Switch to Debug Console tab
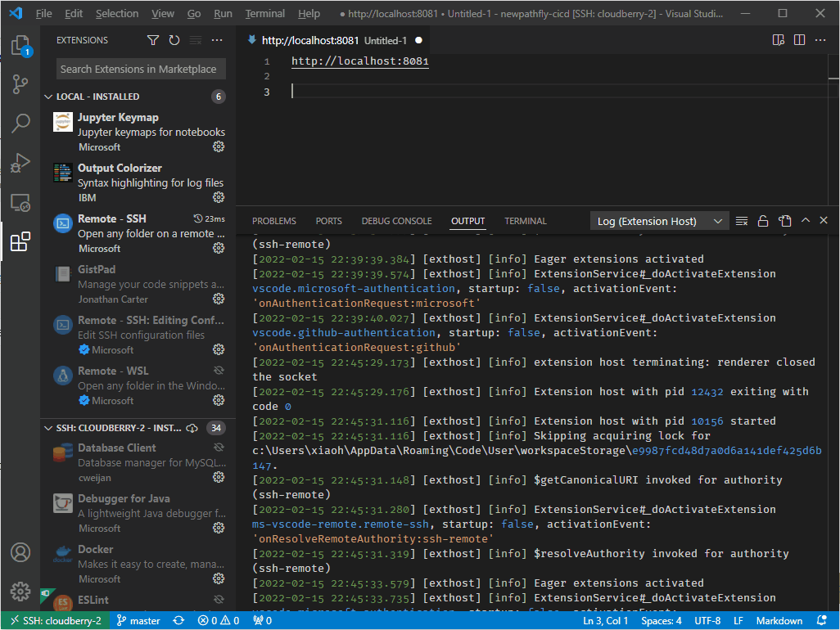Image resolution: width=840 pixels, height=630 pixels. [396, 221]
